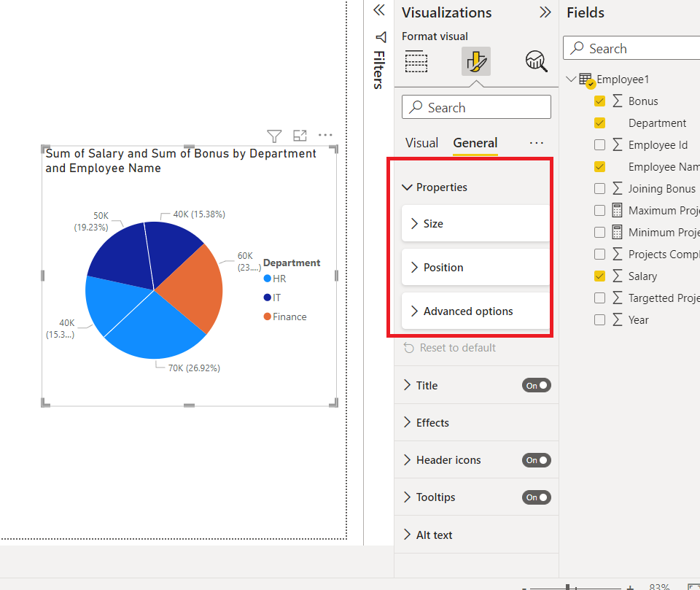Click the sigma icon beside Year
Screen dimensions: 700x590
click(617, 319)
